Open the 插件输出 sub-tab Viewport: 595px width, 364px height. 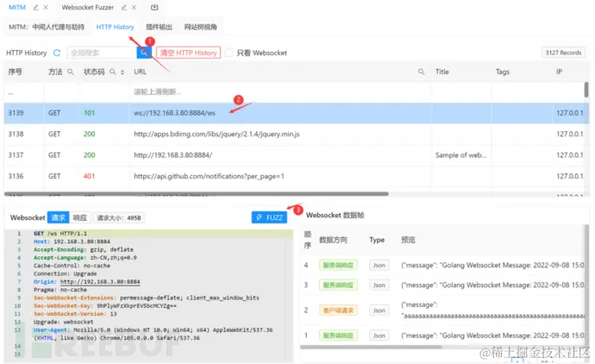(x=159, y=27)
